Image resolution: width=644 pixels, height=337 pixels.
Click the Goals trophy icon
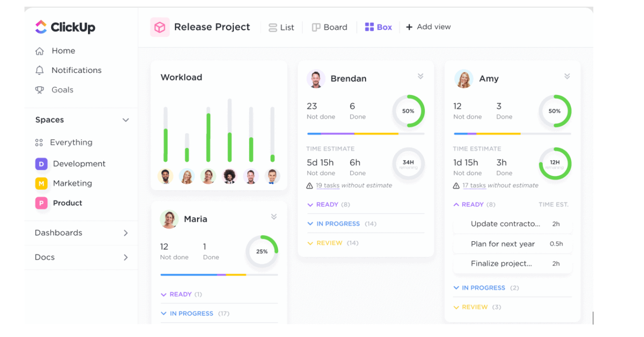[40, 90]
